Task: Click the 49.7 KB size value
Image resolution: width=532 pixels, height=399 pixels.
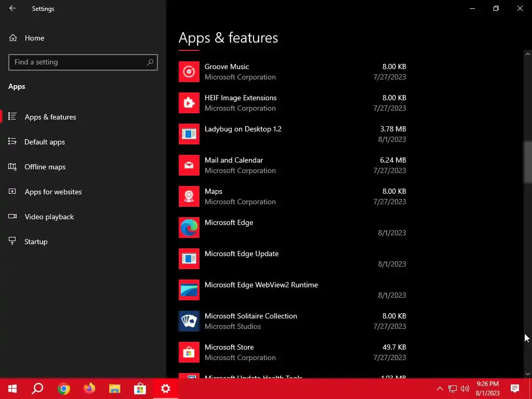Action: click(x=394, y=347)
